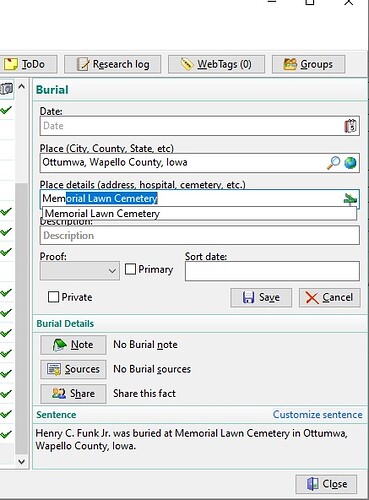Open WebTags (0)
The width and height of the screenshot is (369, 500).
coord(216,64)
